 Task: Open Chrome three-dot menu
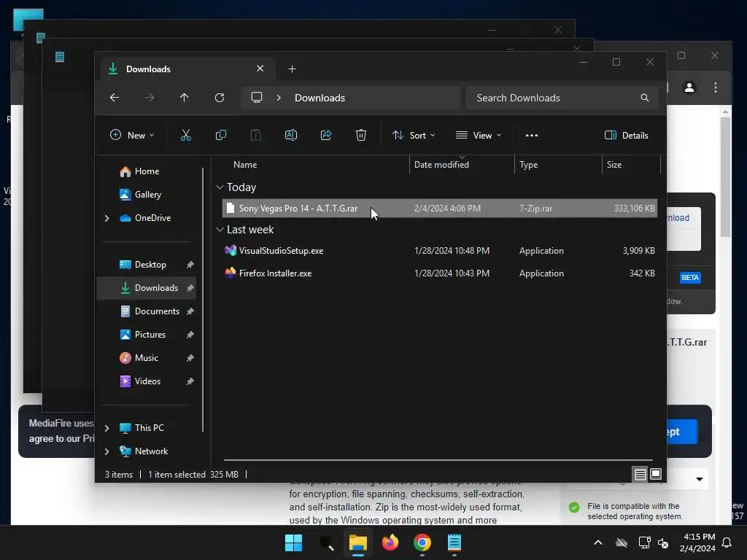click(716, 87)
